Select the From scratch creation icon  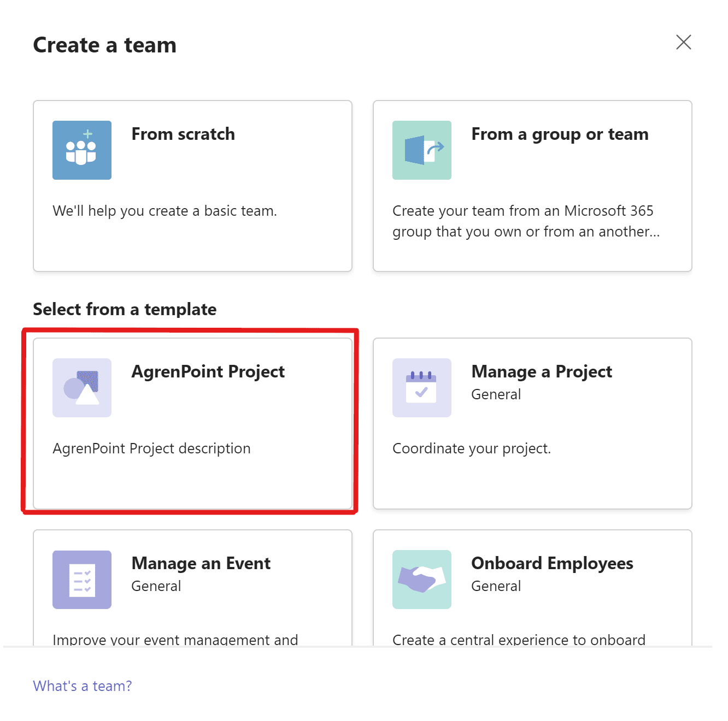tap(81, 150)
